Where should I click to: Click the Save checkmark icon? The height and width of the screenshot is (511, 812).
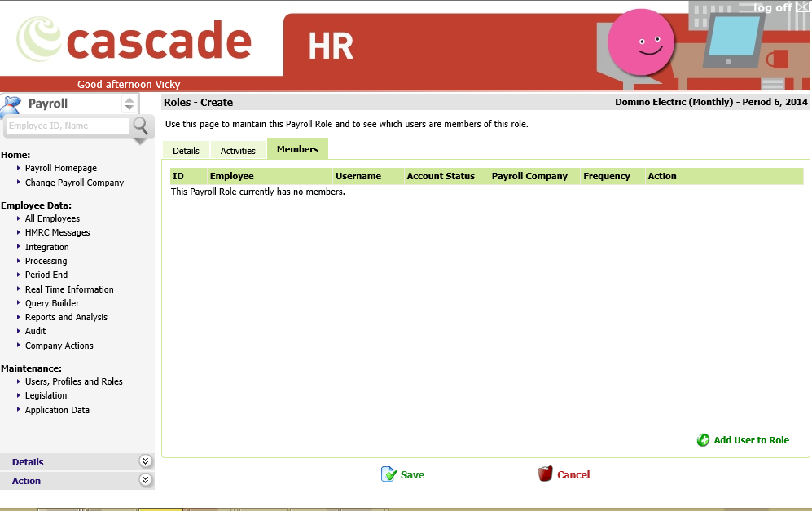389,474
